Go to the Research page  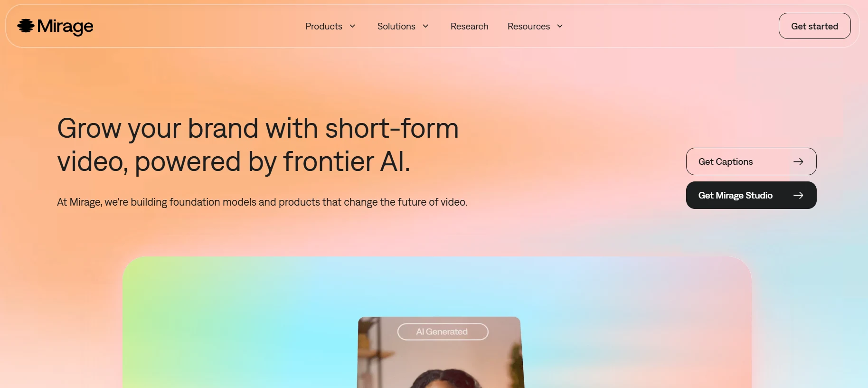pos(469,26)
